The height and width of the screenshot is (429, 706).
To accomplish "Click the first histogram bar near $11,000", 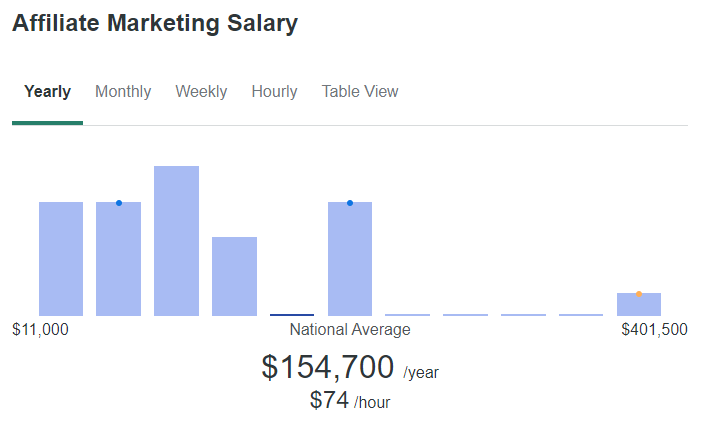I will click(x=61, y=259).
